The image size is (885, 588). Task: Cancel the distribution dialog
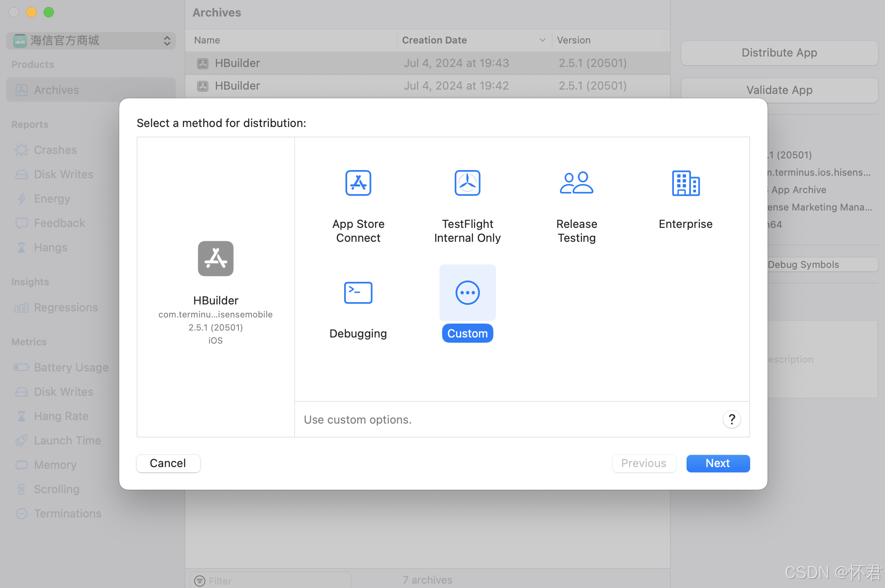tap(168, 463)
